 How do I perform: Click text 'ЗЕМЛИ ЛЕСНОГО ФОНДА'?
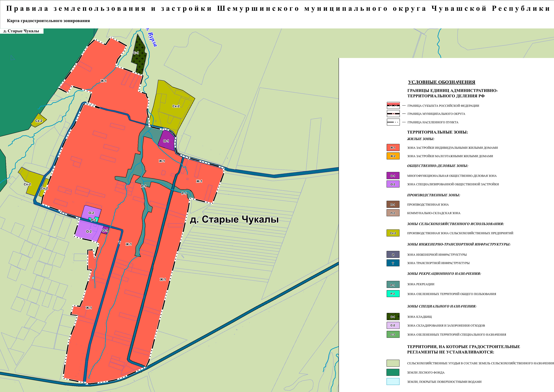[426, 372]
